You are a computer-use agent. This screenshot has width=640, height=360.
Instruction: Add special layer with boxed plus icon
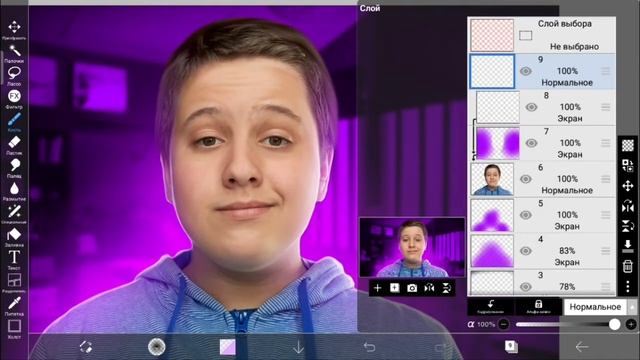(x=395, y=288)
